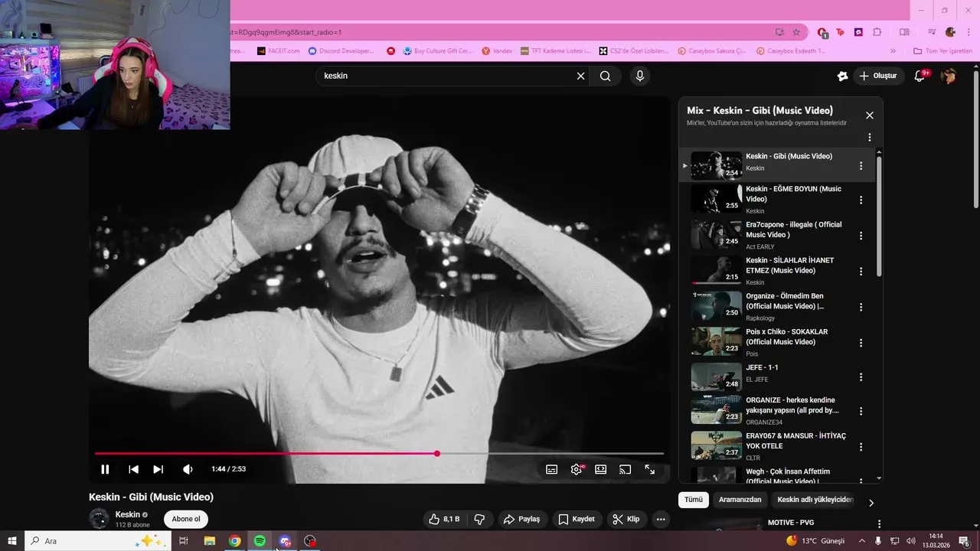Pause the playing video
Image resolution: width=980 pixels, height=551 pixels.
[106, 469]
